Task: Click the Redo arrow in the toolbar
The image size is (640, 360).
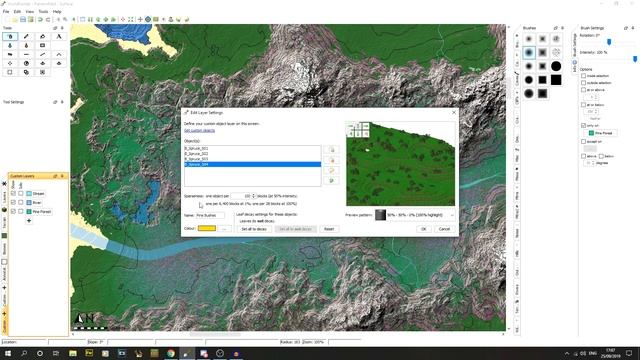Action: (x=48, y=19)
